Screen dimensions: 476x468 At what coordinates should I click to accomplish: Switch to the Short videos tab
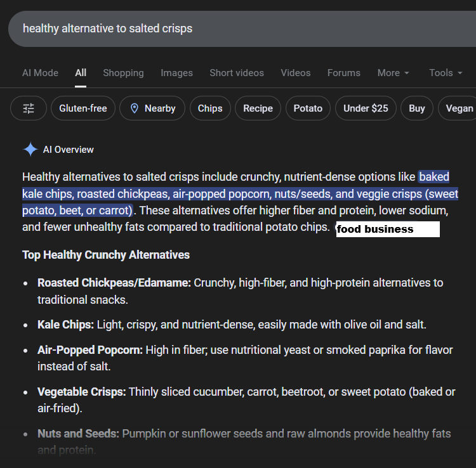(x=237, y=73)
